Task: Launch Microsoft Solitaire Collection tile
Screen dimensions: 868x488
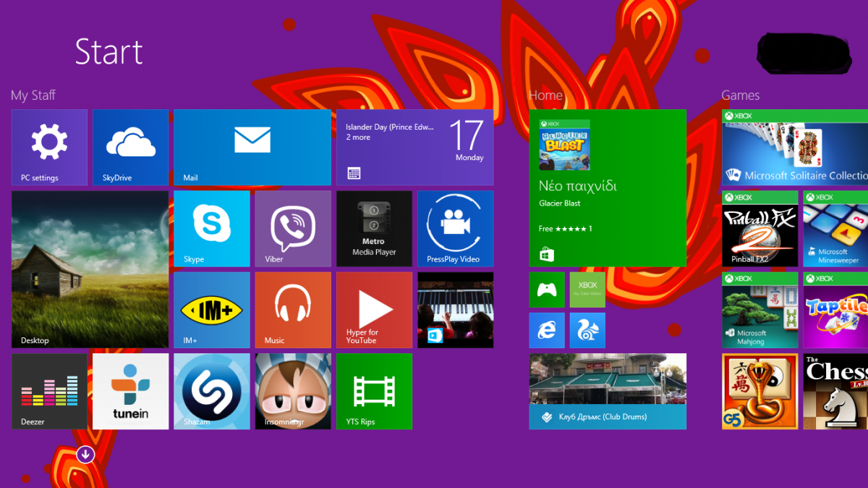Action: click(x=795, y=148)
